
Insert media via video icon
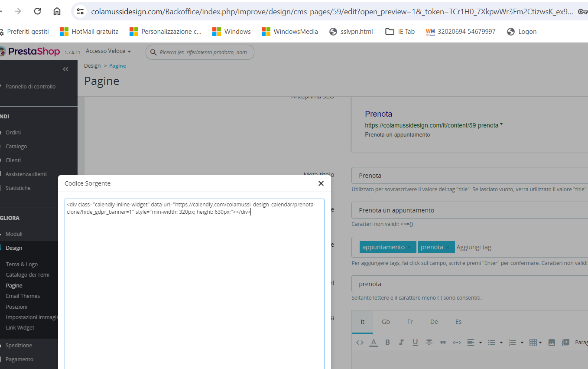pyautogui.click(x=565, y=343)
